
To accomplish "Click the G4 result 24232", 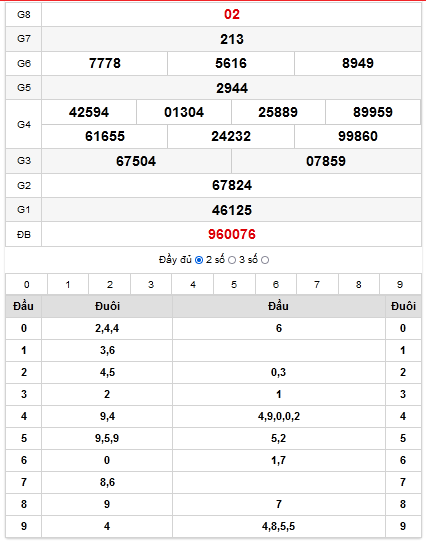I will [231, 136].
